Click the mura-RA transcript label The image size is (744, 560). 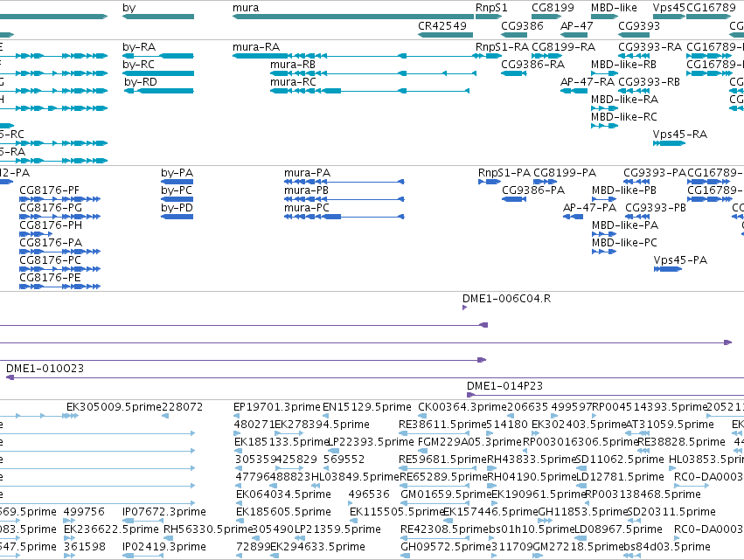pos(256,47)
